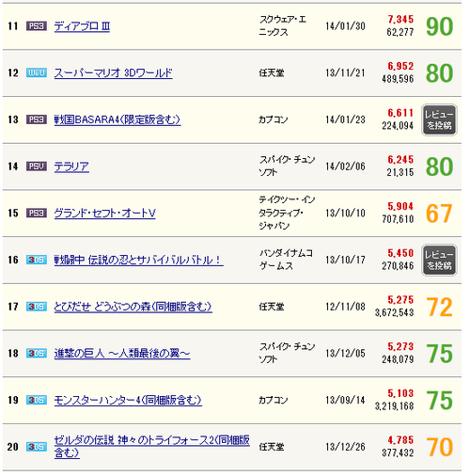Click publisher バンダイナムコゲームス
Viewport: 470px width, 476px height.
point(286,260)
